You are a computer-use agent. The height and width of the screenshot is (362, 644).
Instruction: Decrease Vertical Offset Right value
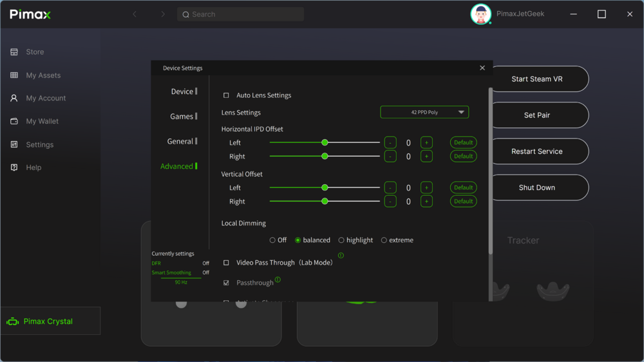point(390,202)
